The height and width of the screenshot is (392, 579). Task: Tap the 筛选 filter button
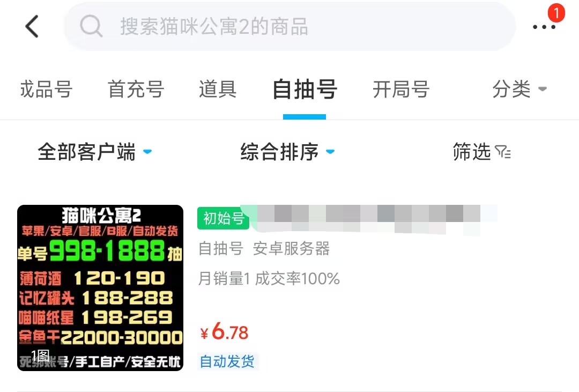[x=482, y=152]
